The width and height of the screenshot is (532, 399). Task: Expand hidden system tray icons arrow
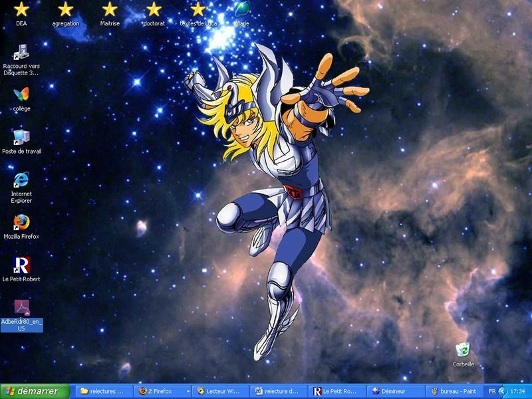pyautogui.click(x=503, y=392)
